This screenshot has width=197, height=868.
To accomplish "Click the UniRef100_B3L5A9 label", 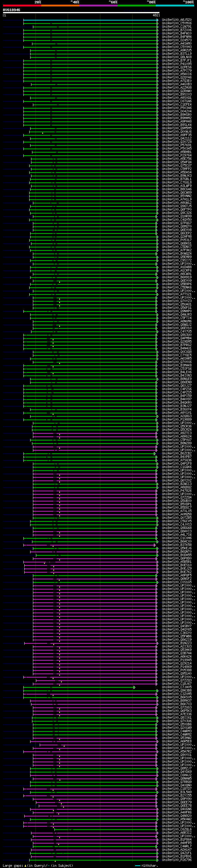I will tap(177, 792).
